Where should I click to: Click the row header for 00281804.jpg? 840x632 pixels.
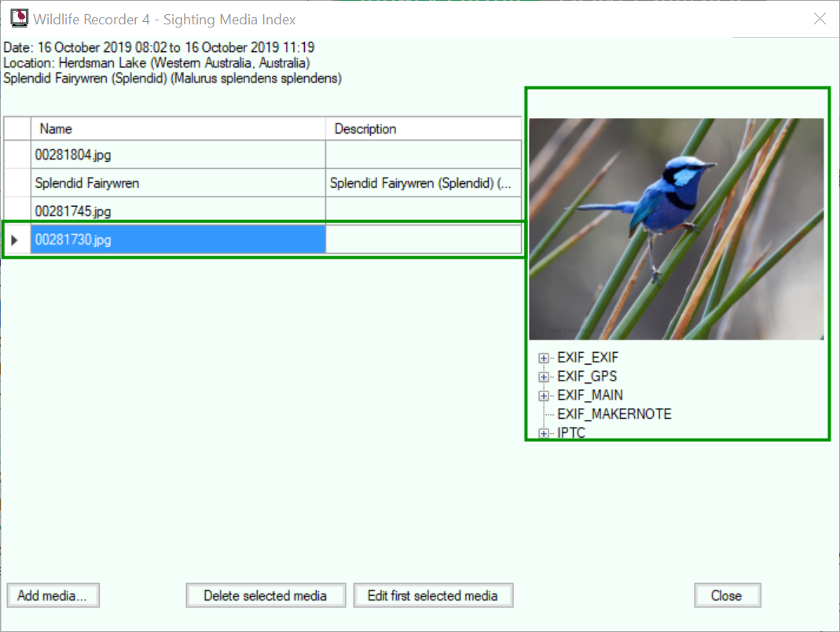pyautogui.click(x=17, y=155)
